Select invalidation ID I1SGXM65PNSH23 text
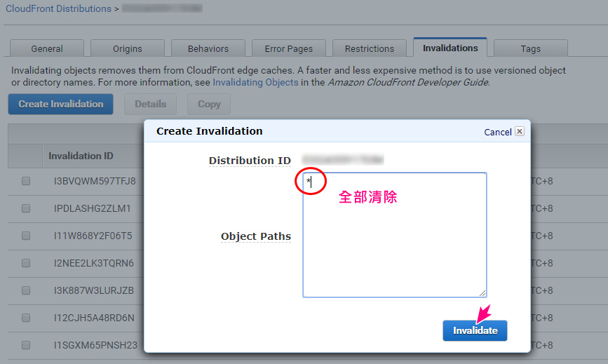608x364 pixels. pos(96,345)
